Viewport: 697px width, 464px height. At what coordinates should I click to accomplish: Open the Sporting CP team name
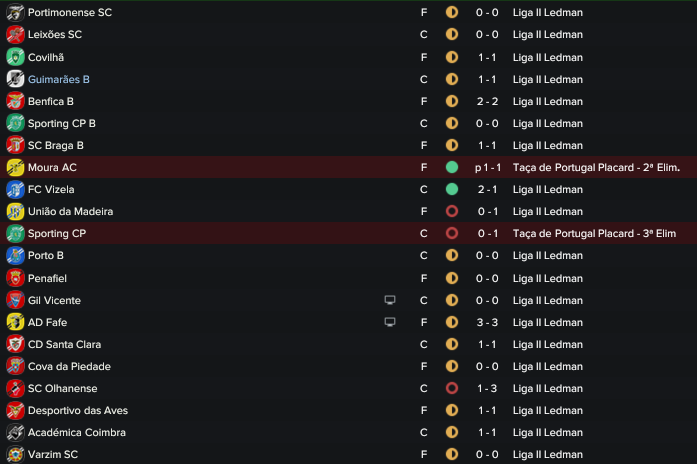[x=57, y=233]
